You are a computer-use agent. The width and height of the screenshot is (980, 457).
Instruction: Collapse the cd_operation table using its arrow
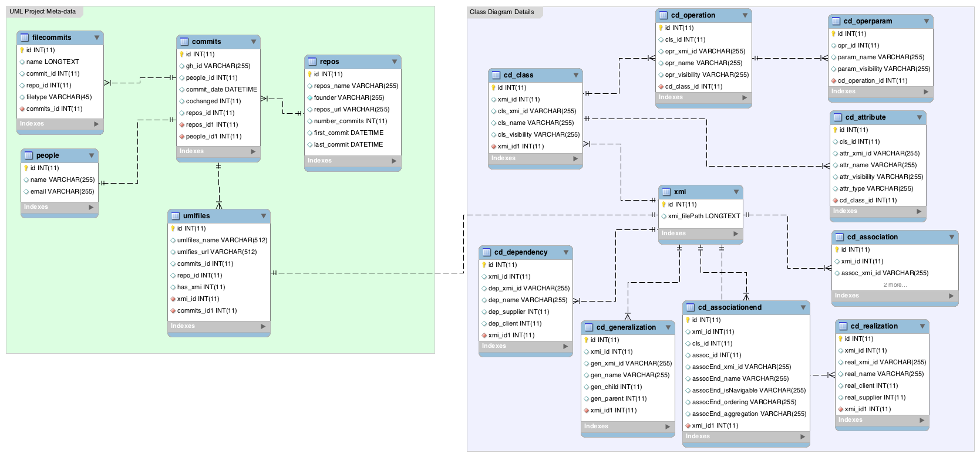point(745,15)
